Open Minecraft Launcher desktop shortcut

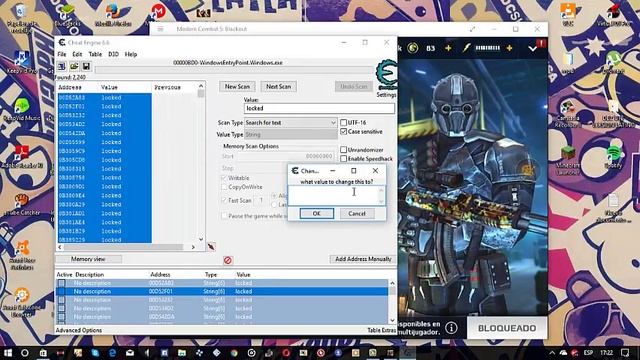coord(568,160)
